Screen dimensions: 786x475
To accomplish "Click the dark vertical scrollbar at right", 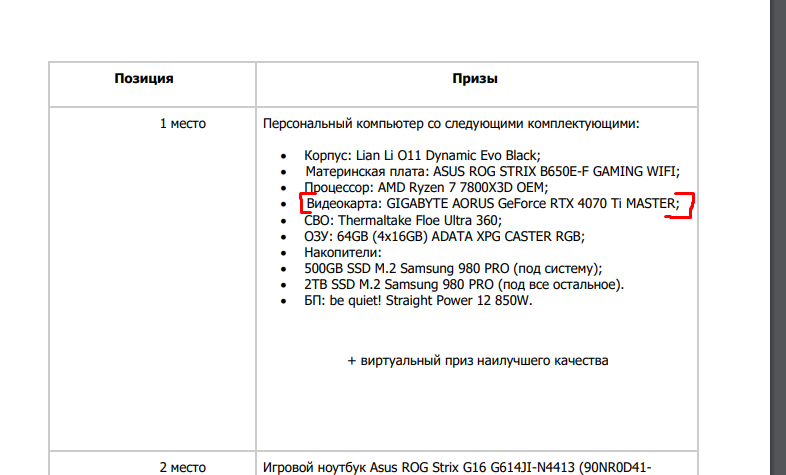I will tap(778, 238).
